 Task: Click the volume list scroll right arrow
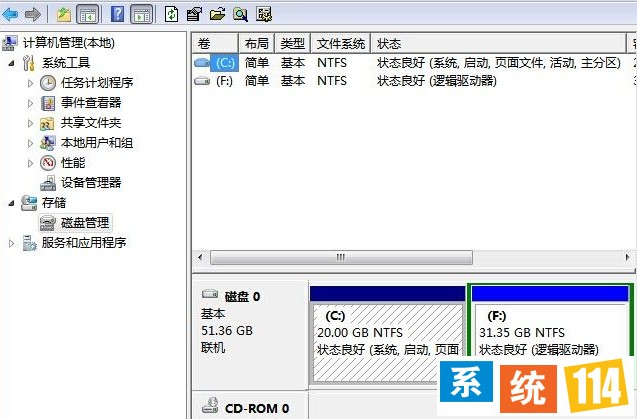[628, 257]
